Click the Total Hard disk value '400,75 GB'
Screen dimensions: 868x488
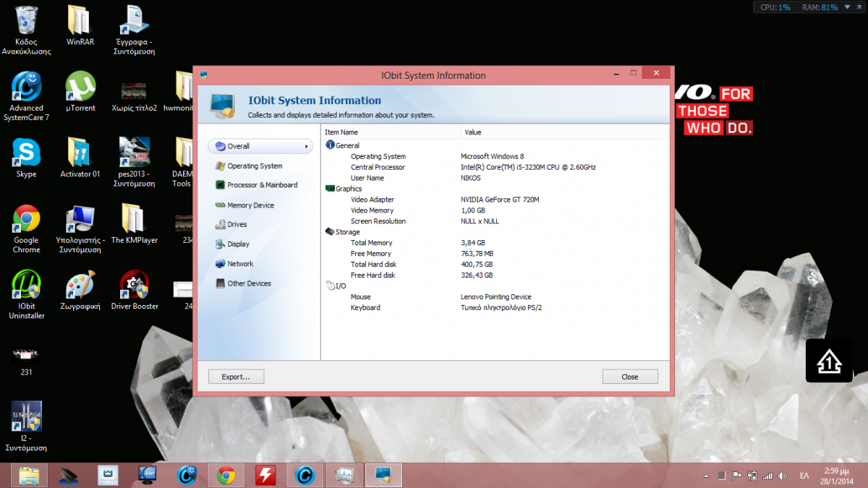pyautogui.click(x=477, y=265)
